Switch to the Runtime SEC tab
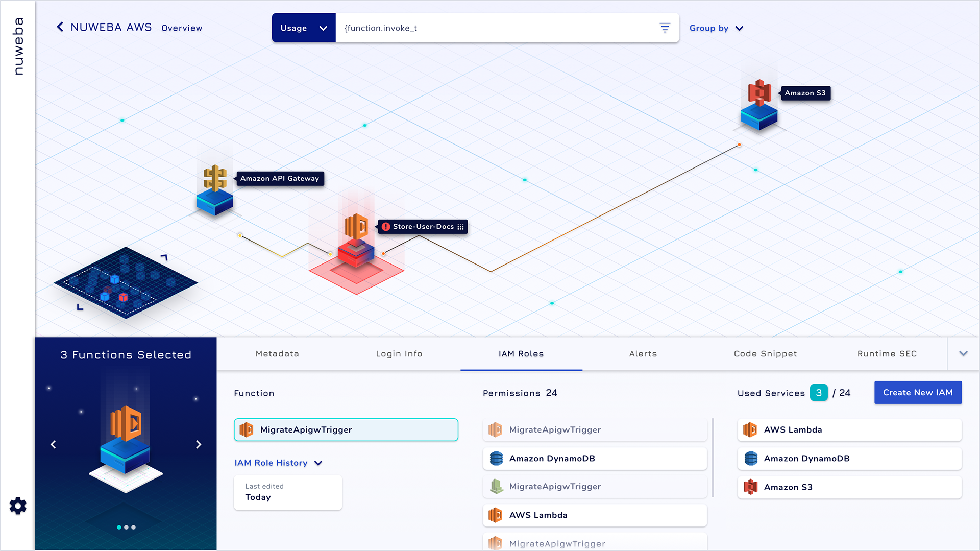 [x=887, y=353]
